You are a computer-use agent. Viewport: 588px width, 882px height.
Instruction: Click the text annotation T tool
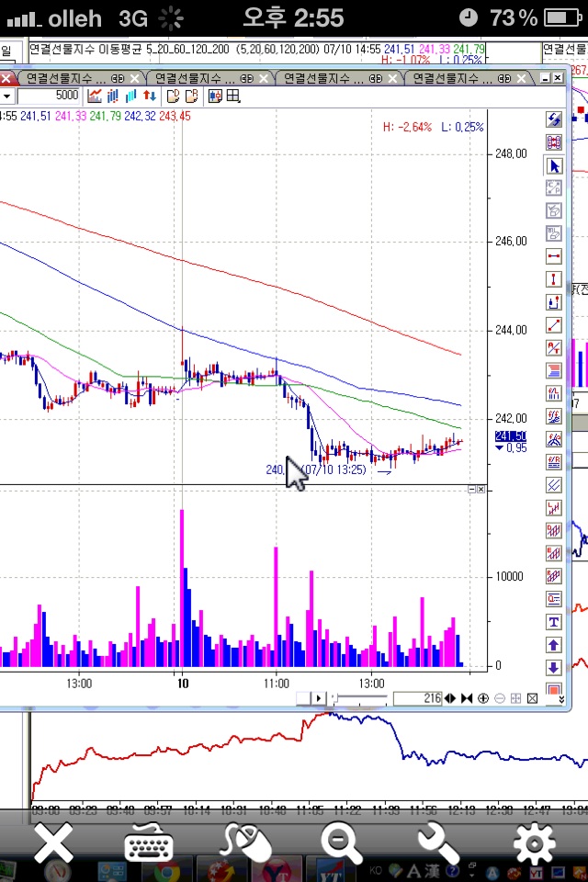(554, 622)
